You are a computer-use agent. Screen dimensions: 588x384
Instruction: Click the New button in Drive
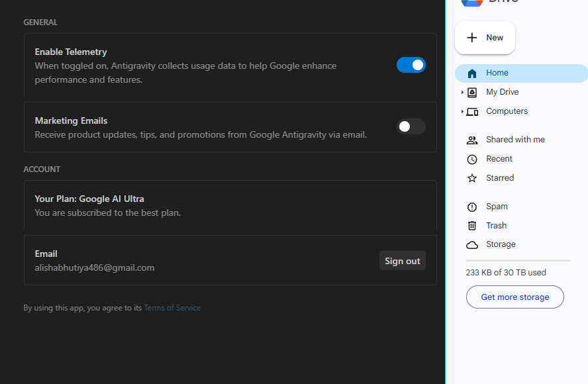[x=485, y=38]
